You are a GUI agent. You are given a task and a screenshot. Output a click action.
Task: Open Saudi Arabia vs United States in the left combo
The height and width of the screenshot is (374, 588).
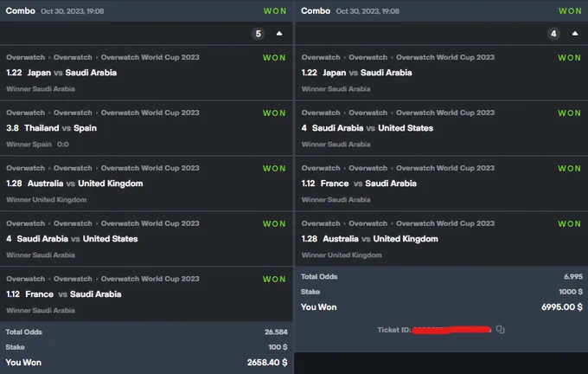(x=77, y=239)
